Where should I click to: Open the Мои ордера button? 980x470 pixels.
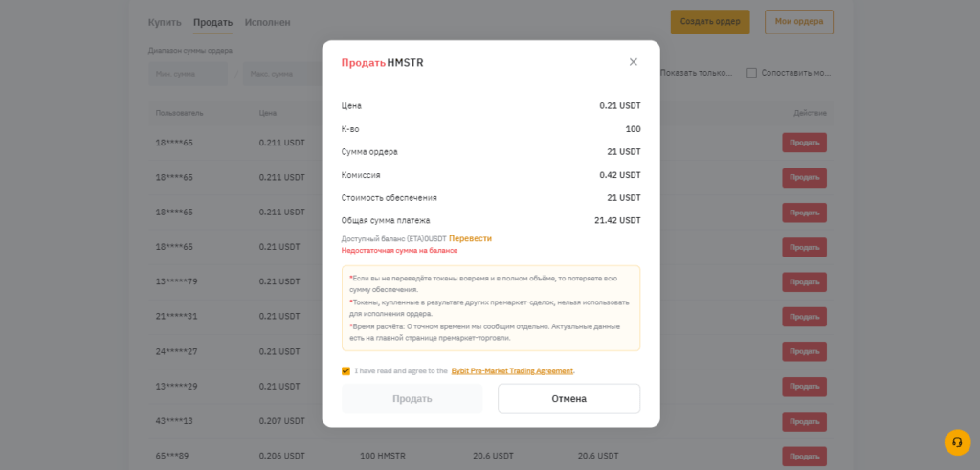point(799,22)
